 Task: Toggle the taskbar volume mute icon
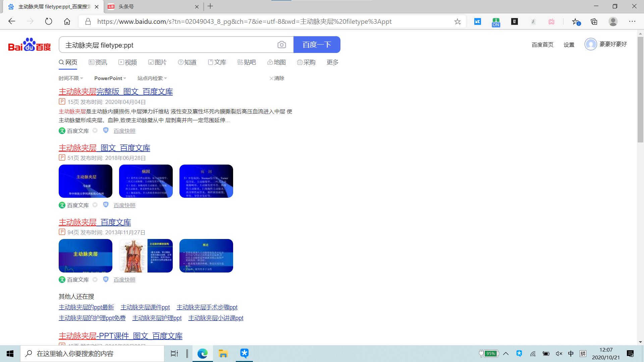(559, 354)
